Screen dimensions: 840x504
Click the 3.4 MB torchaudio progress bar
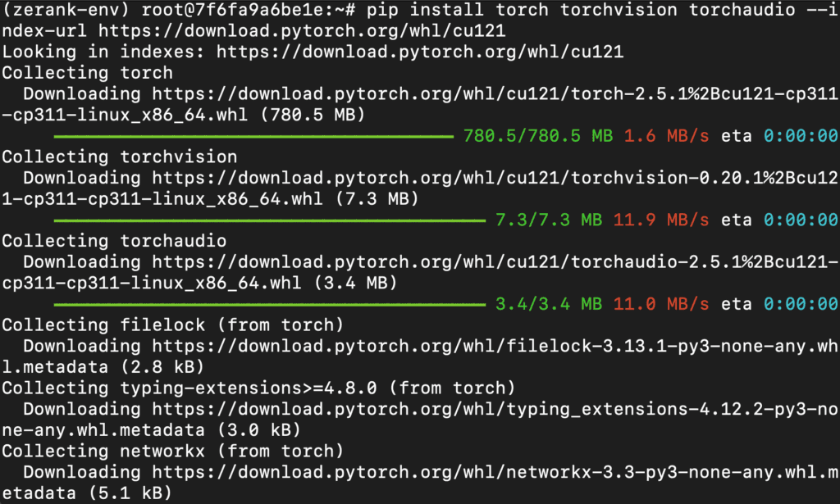tap(269, 304)
